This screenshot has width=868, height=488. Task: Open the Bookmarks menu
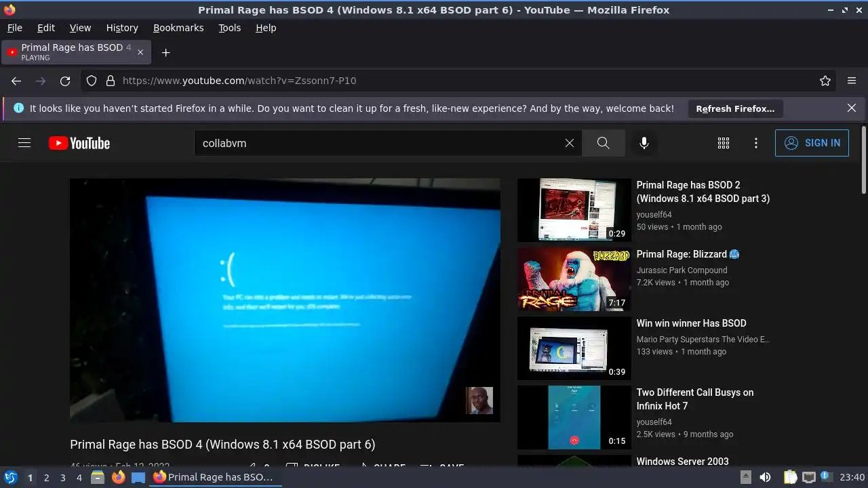tap(178, 28)
